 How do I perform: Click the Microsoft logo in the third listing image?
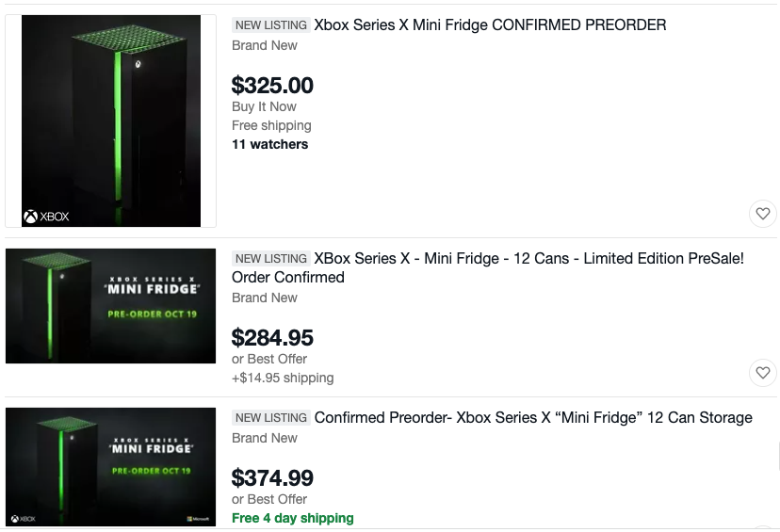[197, 519]
